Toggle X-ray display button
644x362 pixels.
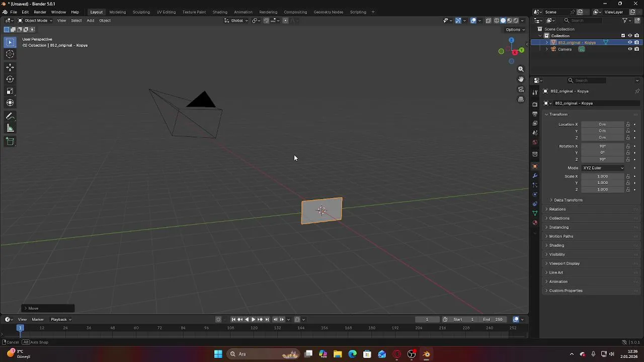488,21
